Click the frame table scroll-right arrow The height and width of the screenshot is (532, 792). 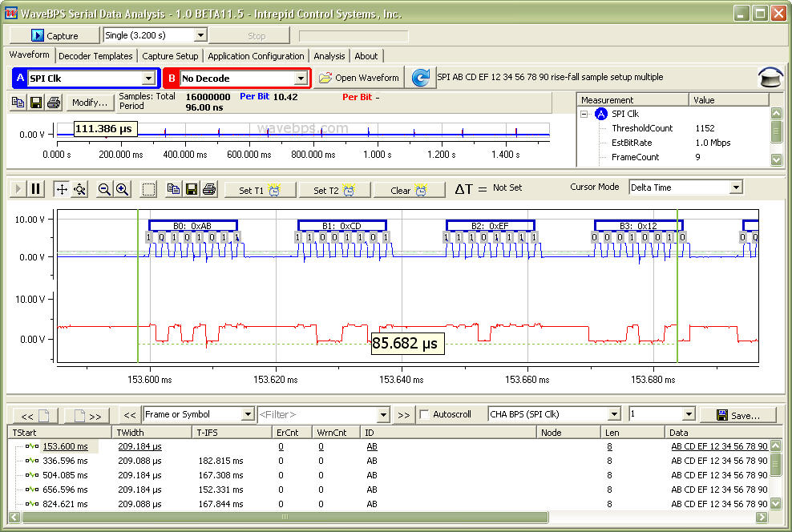762,517
